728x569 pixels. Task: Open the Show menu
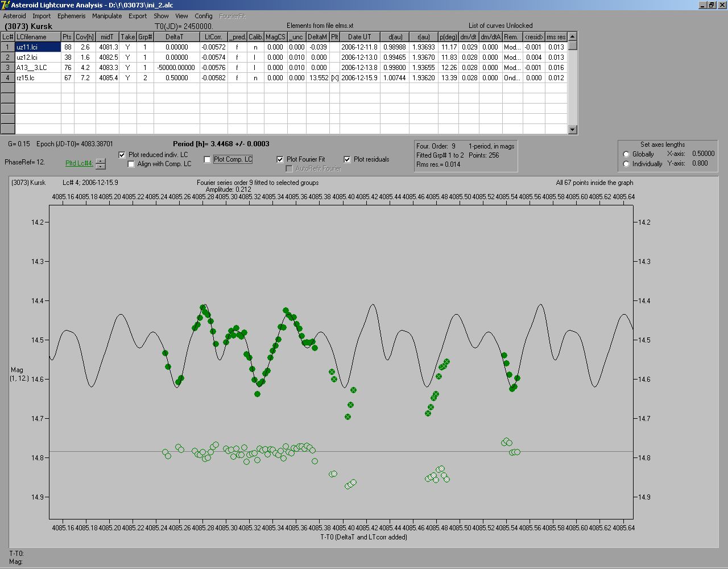(162, 16)
